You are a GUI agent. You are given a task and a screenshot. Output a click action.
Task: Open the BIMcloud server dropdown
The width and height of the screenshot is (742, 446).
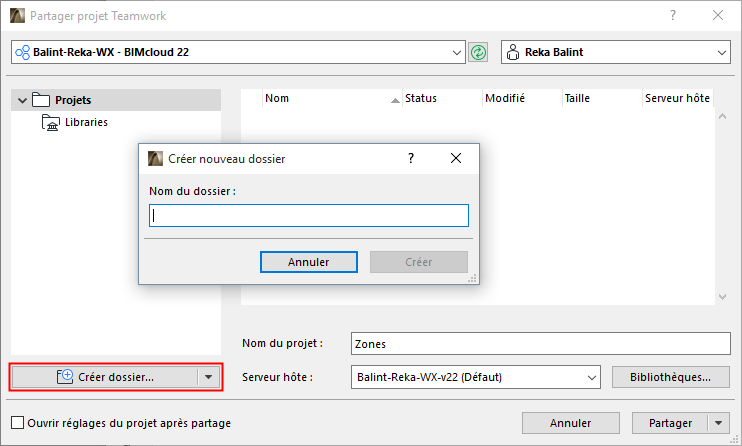click(457, 52)
